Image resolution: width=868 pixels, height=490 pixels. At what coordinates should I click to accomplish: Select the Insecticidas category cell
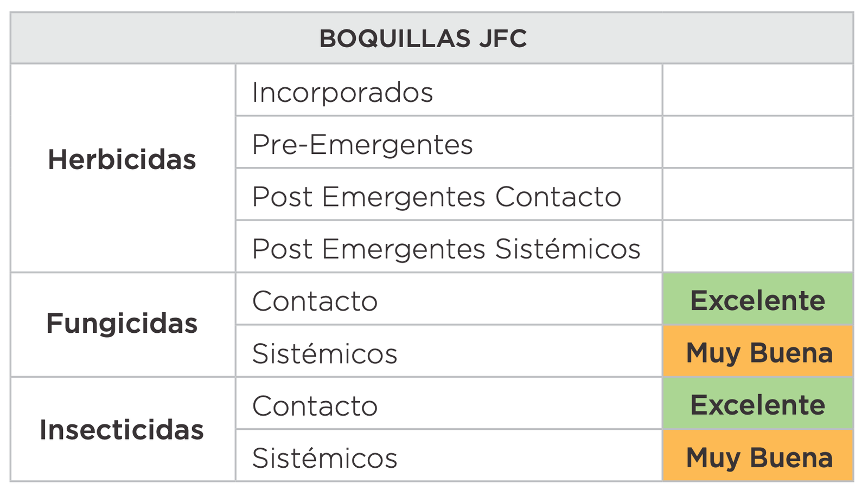coord(122,430)
